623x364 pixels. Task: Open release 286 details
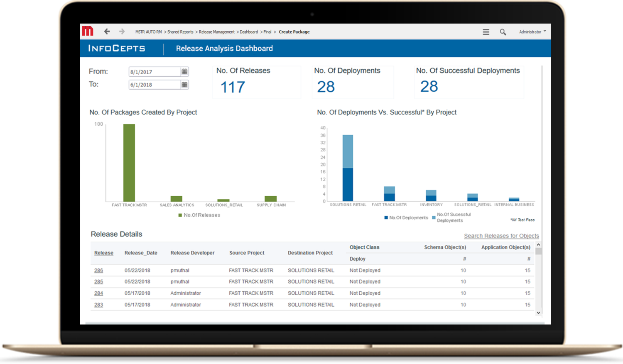point(98,270)
